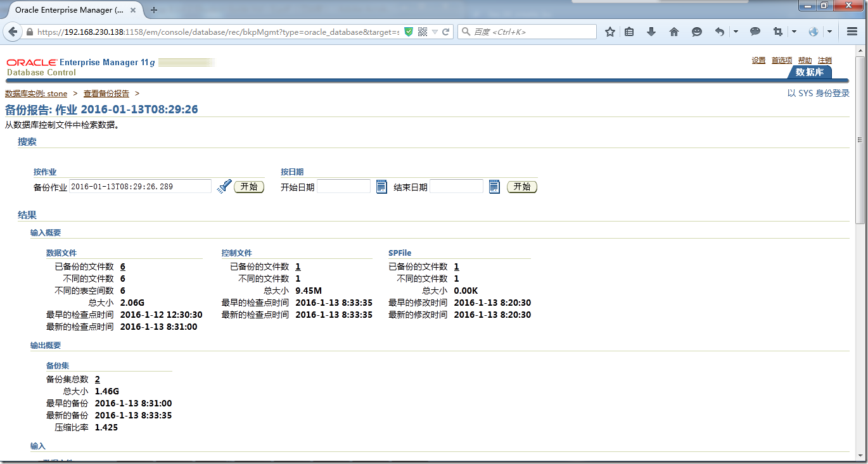Click the 以 SYS 身份登录 text

pyautogui.click(x=818, y=93)
